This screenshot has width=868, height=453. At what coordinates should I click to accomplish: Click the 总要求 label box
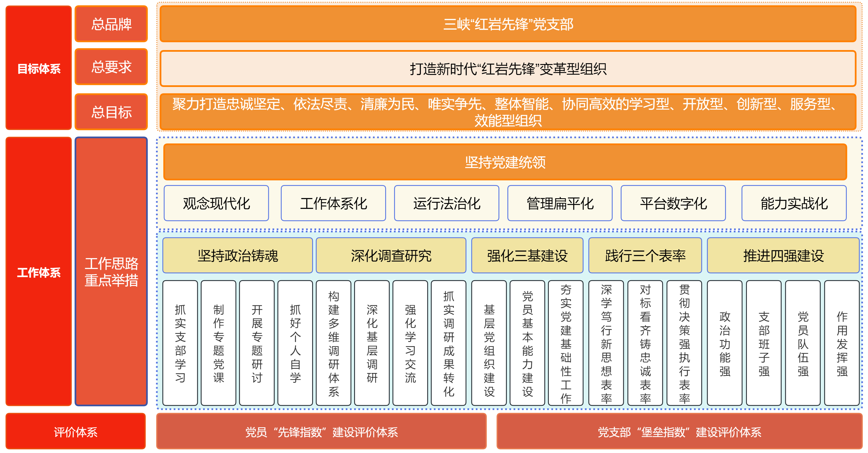[111, 67]
